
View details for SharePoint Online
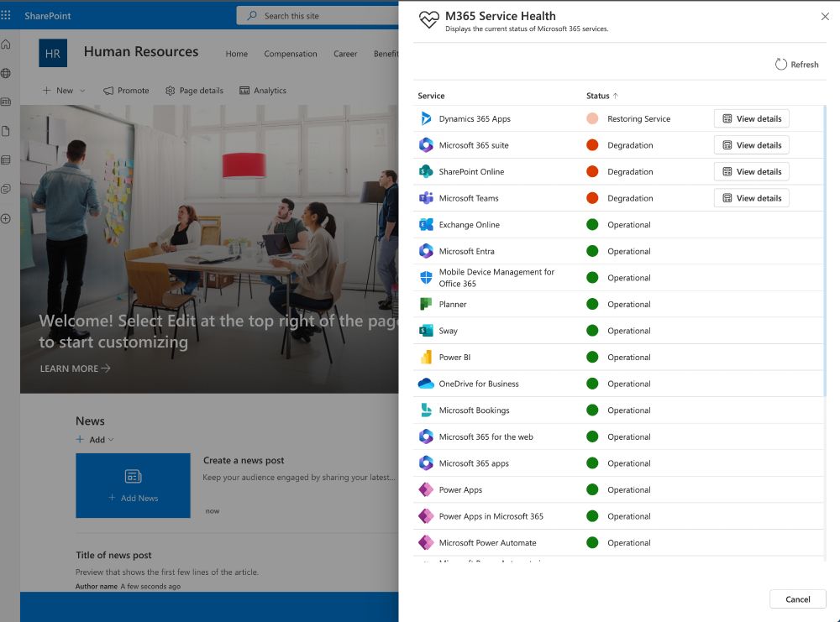tap(751, 171)
